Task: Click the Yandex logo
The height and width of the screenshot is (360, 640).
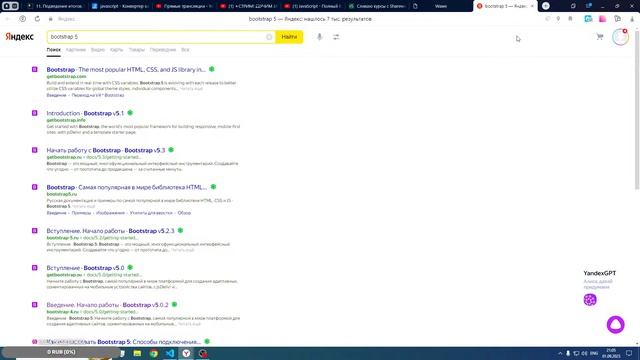Action: (19, 37)
